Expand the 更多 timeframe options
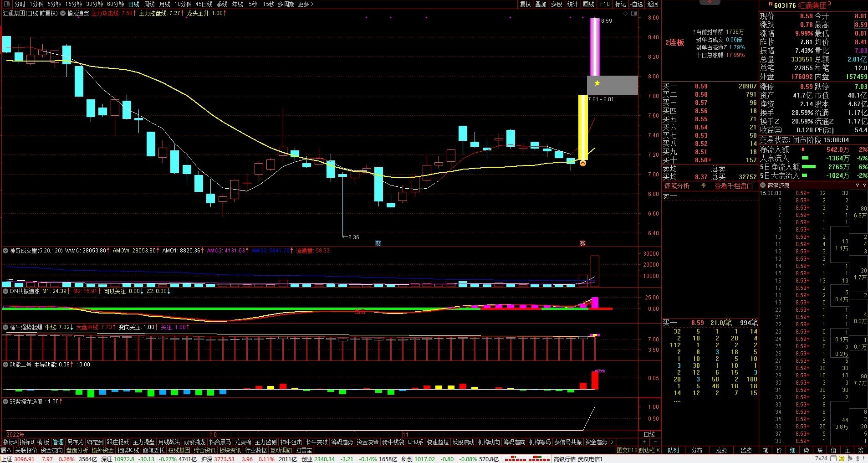 click(x=306, y=4)
